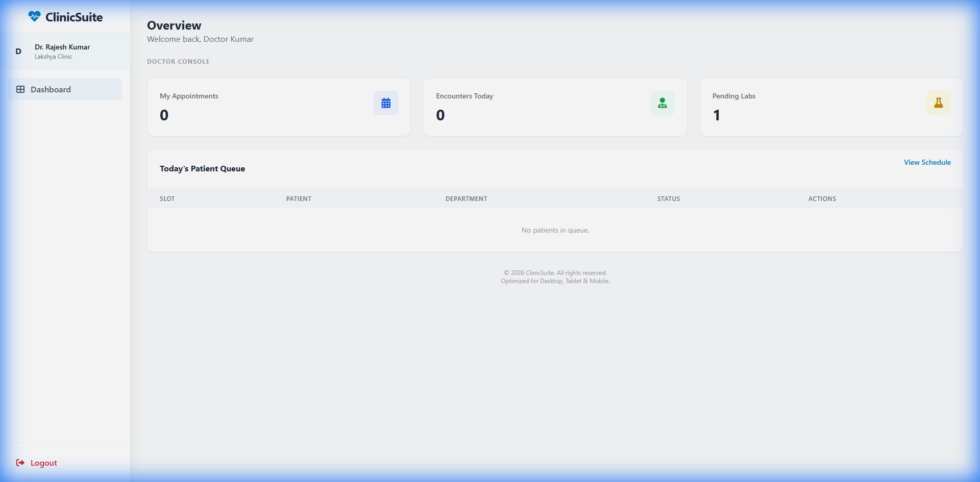Click the Encounters Today stat card
Image resolution: width=980 pixels, height=482 pixels.
click(555, 107)
